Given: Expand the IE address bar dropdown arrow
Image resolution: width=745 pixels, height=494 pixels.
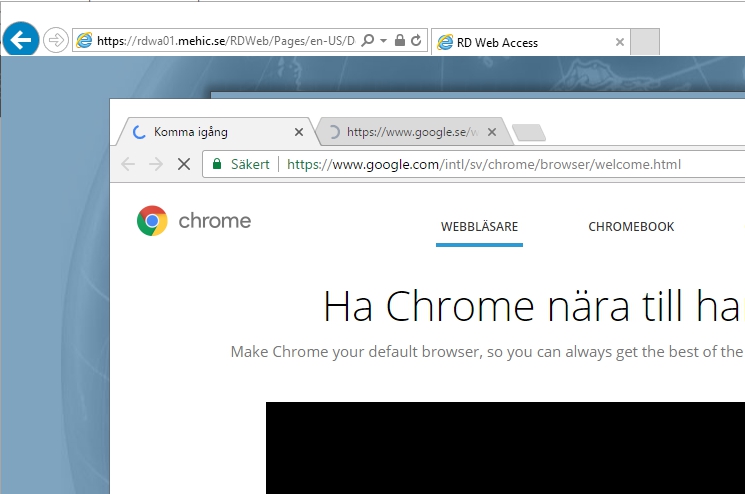Looking at the screenshot, I should (x=383, y=41).
